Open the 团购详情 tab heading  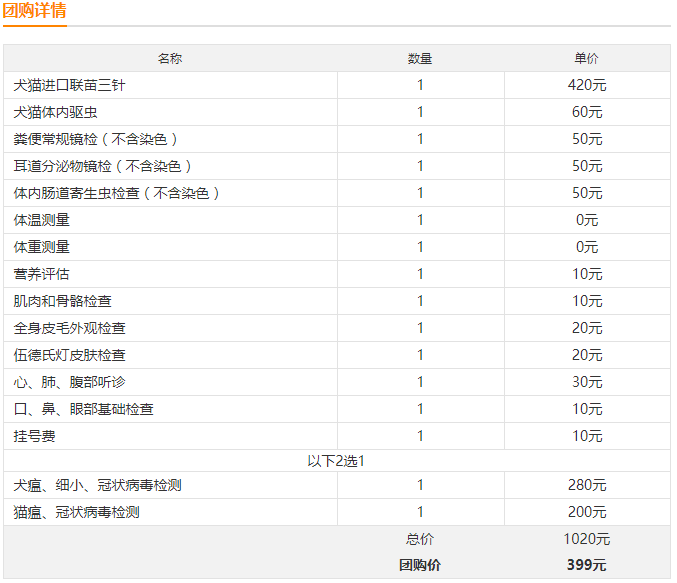(x=35, y=10)
